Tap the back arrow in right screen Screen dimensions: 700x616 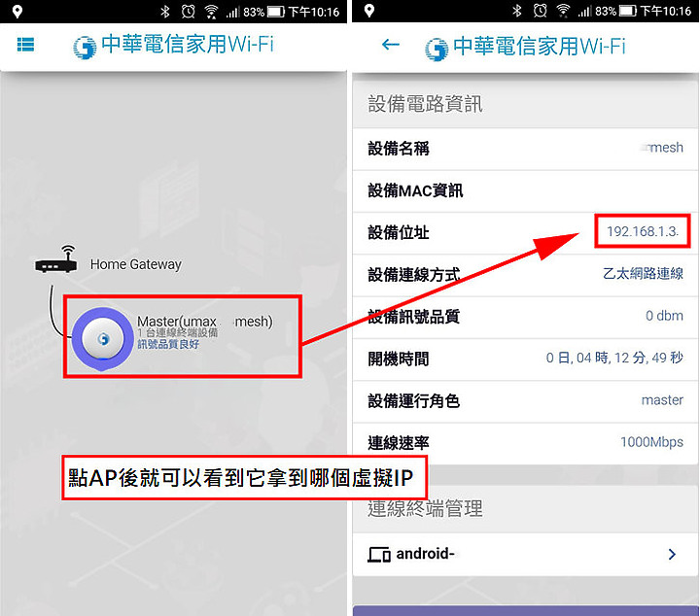click(391, 44)
